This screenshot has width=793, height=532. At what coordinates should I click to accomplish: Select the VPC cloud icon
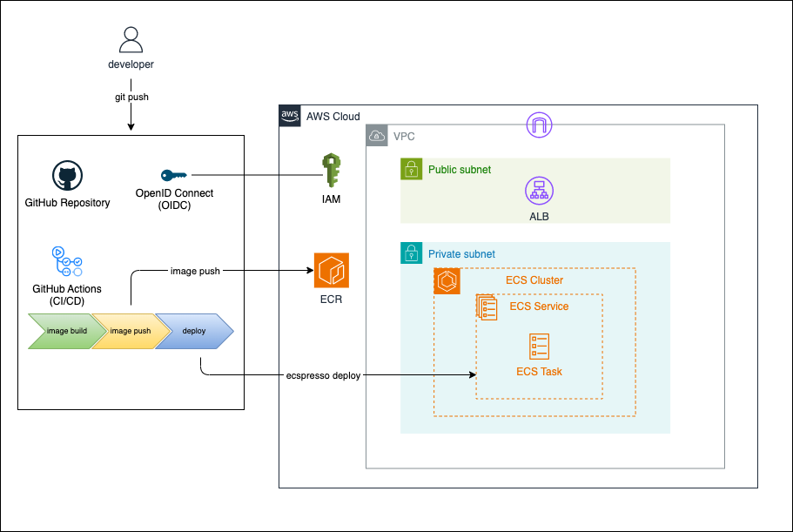coord(377,136)
